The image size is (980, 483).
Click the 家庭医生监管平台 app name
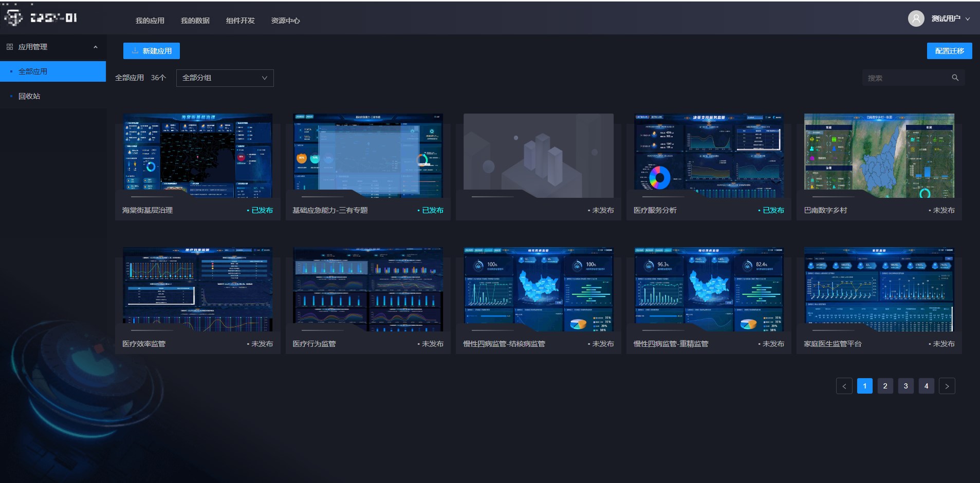(x=833, y=344)
